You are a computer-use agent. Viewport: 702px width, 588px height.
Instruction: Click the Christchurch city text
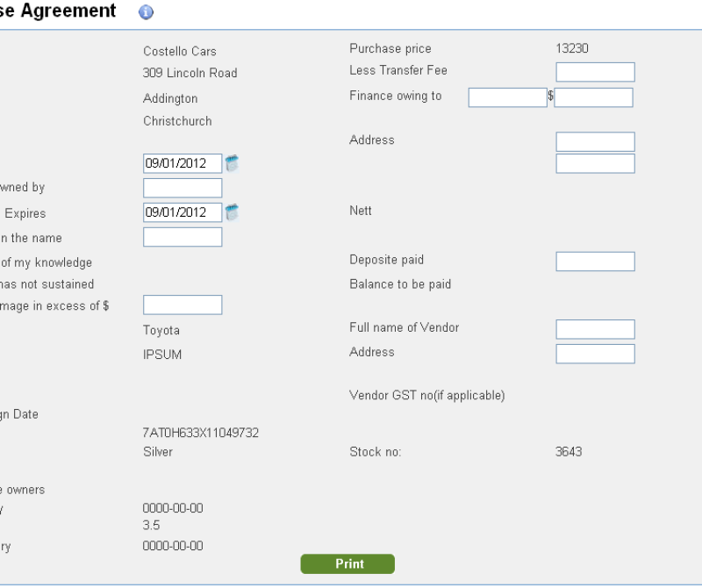pyautogui.click(x=177, y=121)
